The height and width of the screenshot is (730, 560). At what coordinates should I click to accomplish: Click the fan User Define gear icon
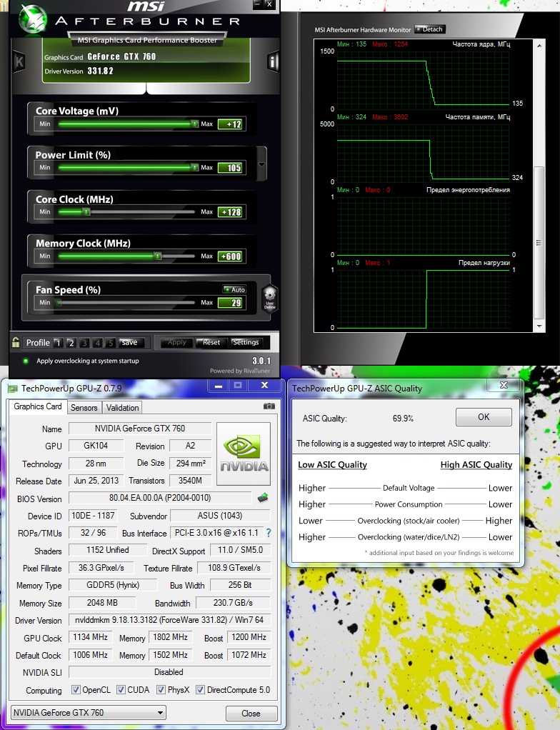click(x=269, y=298)
